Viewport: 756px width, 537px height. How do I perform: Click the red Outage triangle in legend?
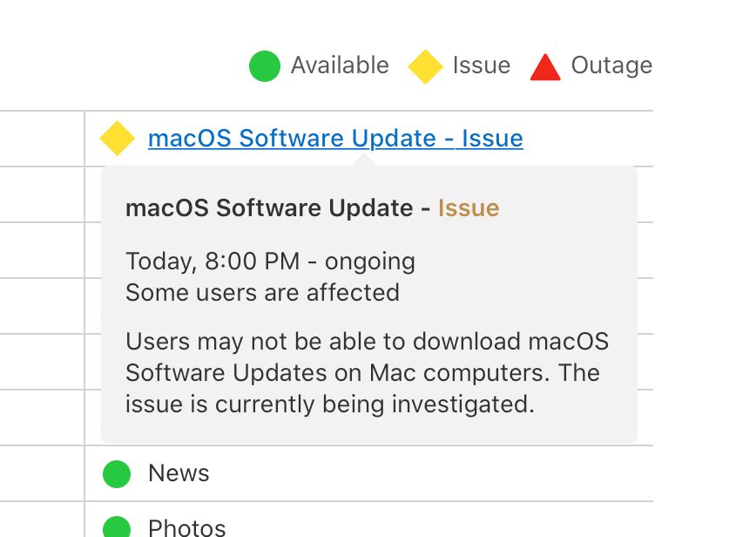[x=545, y=67]
